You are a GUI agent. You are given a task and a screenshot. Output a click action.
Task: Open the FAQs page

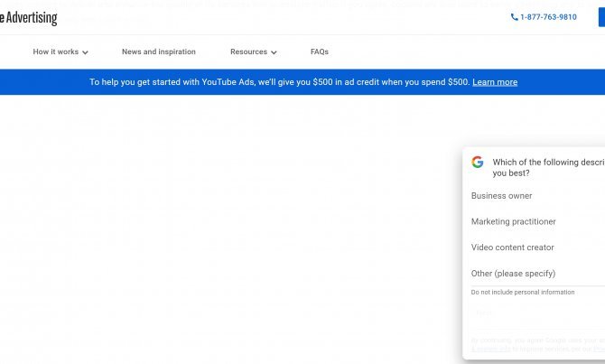point(320,51)
